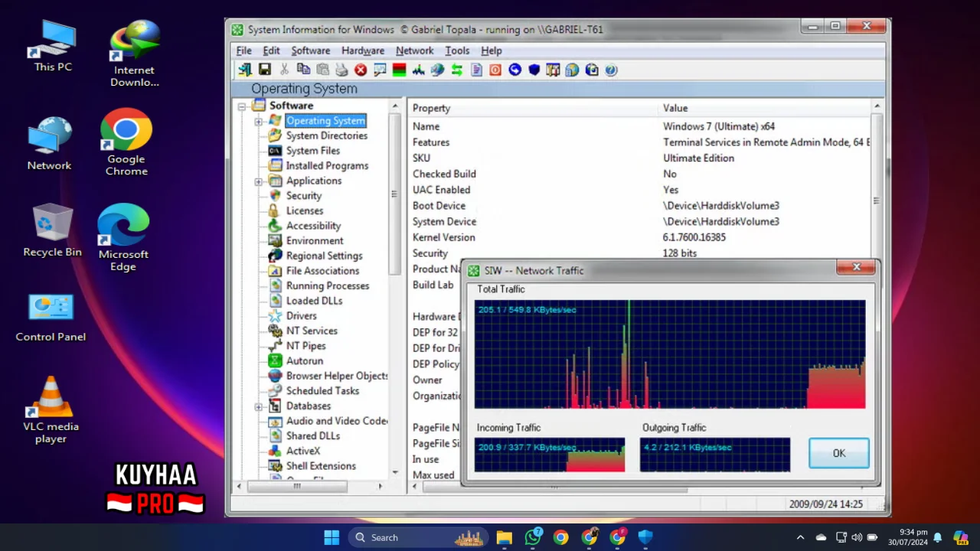This screenshot has height=551, width=980.
Task: Open the Software menu
Action: tap(310, 51)
